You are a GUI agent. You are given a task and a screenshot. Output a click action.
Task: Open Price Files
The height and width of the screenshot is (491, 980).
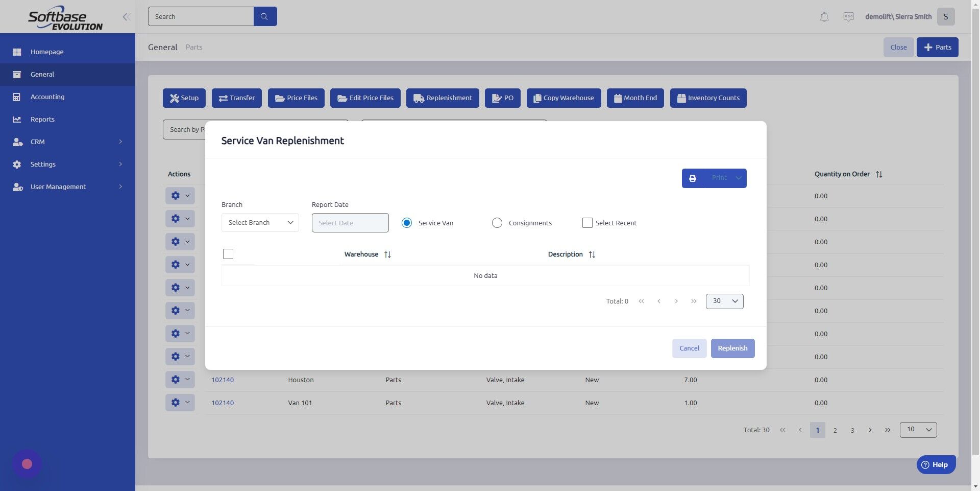point(296,98)
